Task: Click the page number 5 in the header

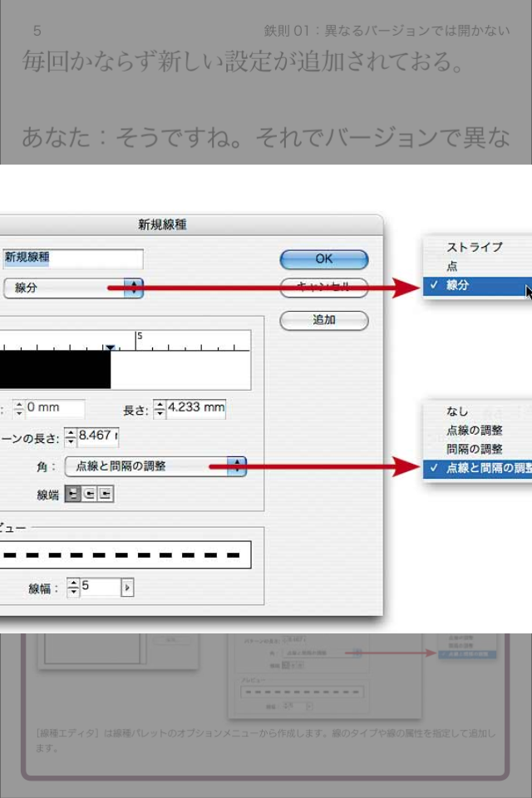Action: 37,31
